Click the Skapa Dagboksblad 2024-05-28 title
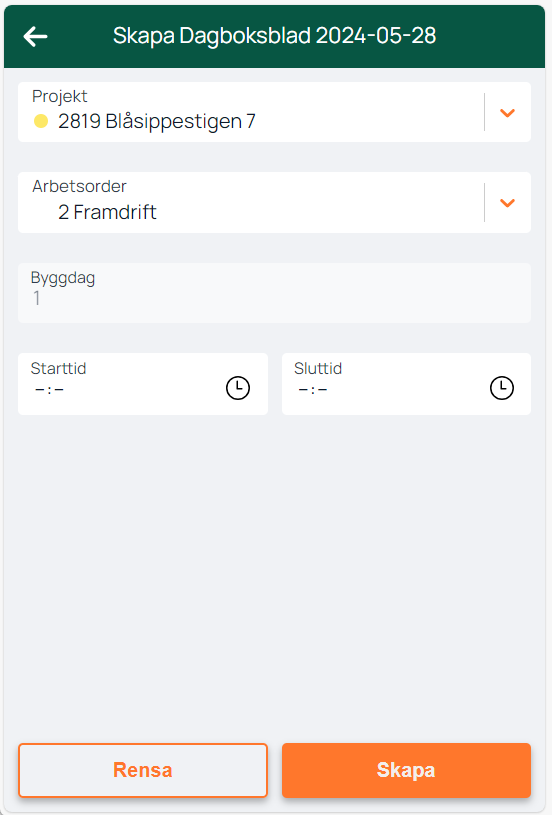The height and width of the screenshot is (815, 552). [274, 36]
